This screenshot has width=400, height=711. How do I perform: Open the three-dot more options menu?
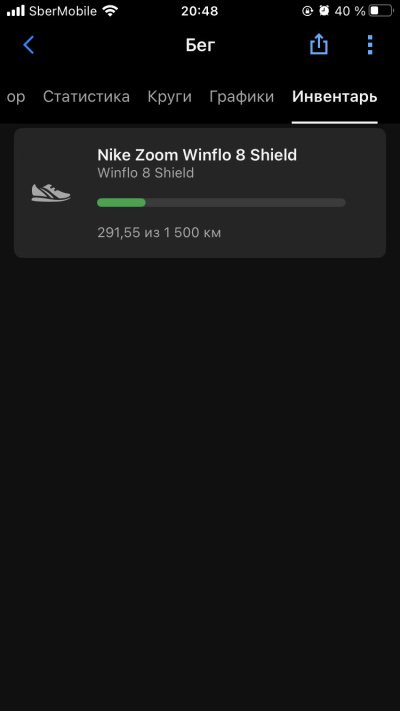pyautogui.click(x=370, y=45)
